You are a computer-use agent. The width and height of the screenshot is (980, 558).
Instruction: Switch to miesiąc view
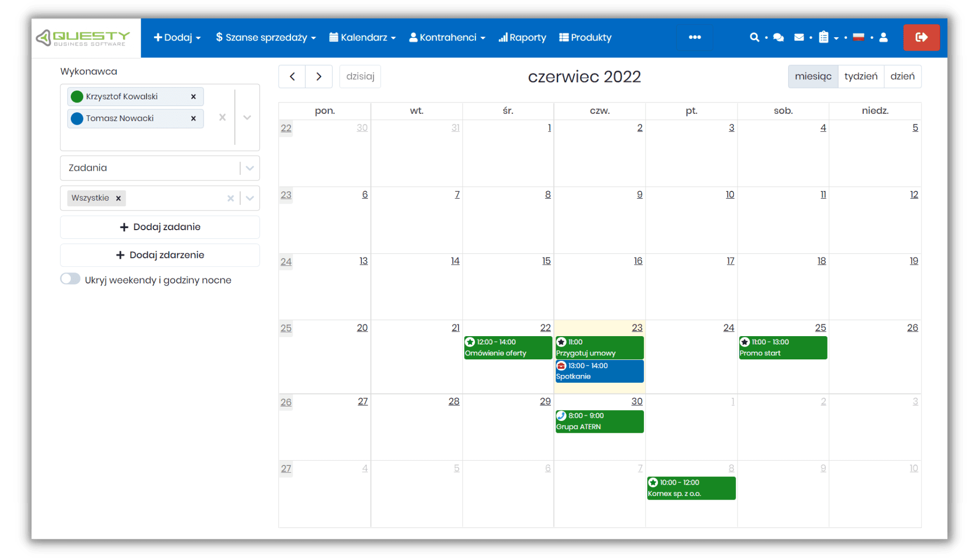coord(813,77)
